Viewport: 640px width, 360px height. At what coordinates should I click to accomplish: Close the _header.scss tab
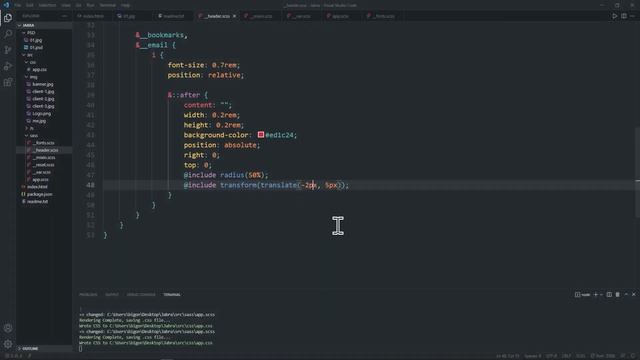coord(234,16)
